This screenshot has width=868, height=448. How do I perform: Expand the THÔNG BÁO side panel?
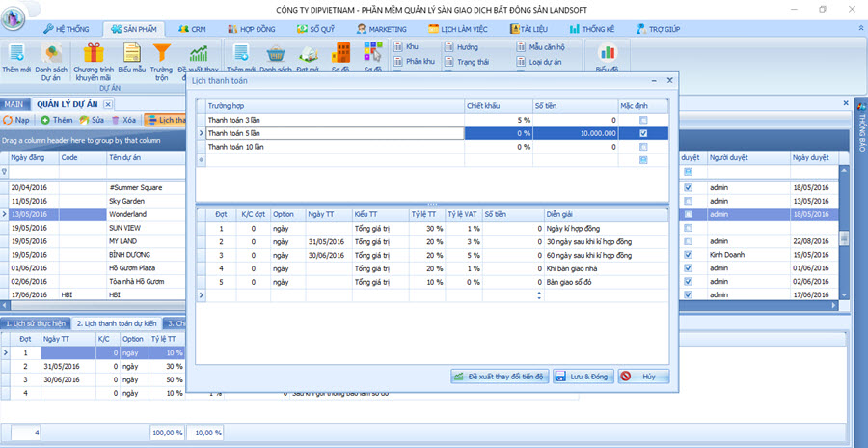tap(860, 130)
